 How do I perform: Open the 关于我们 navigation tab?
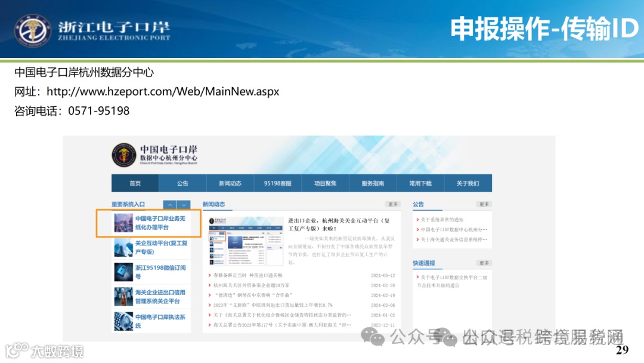click(468, 183)
